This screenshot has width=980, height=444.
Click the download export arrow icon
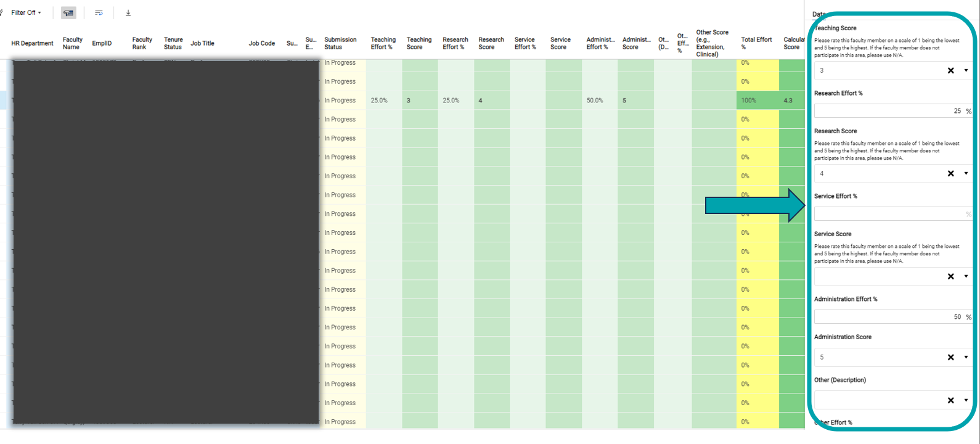128,12
